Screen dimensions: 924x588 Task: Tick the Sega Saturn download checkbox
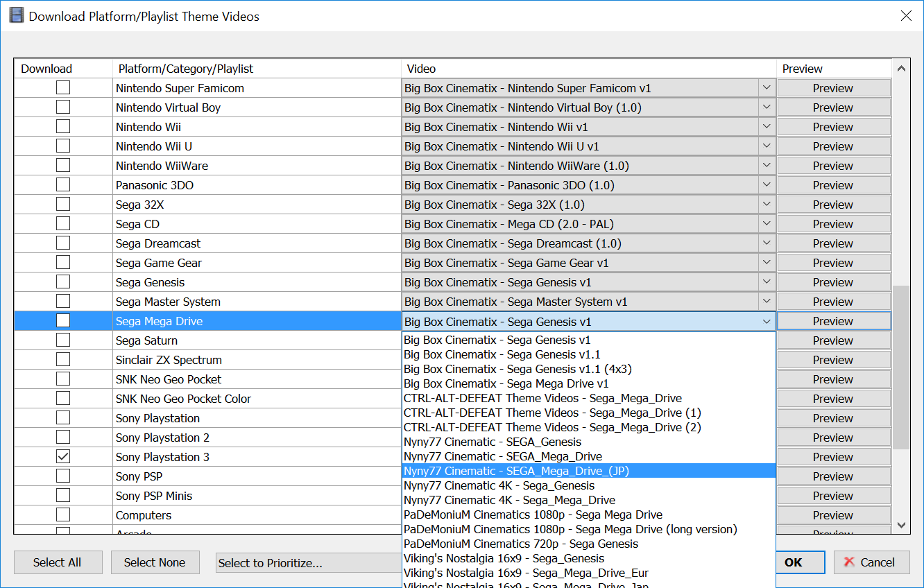click(x=63, y=340)
